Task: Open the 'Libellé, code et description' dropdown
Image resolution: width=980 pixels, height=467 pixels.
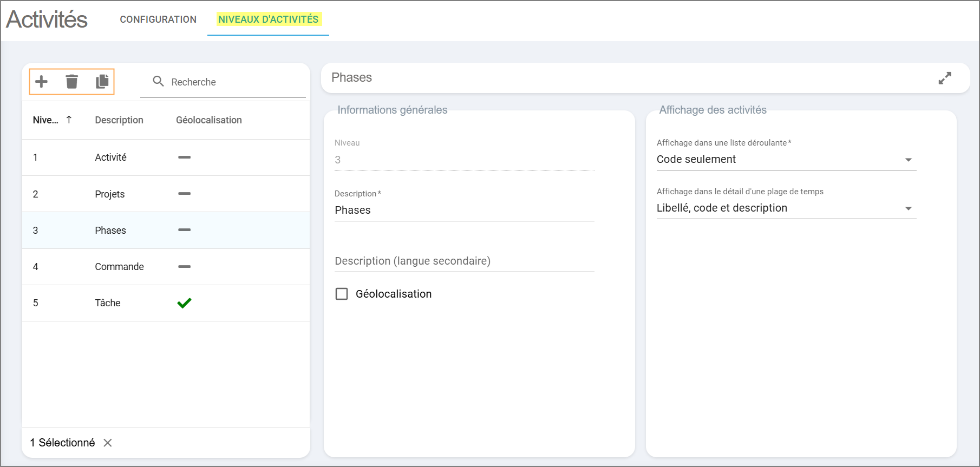Action: pos(786,208)
